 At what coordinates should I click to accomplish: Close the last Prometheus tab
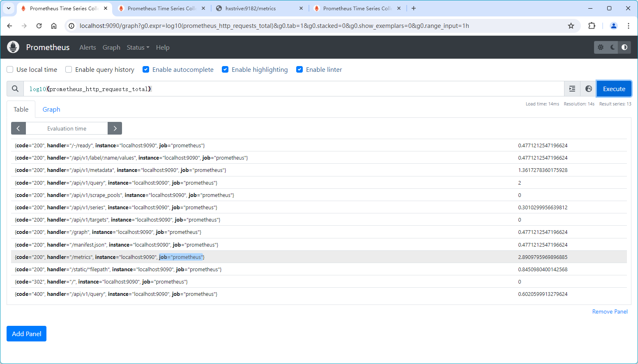click(x=399, y=8)
